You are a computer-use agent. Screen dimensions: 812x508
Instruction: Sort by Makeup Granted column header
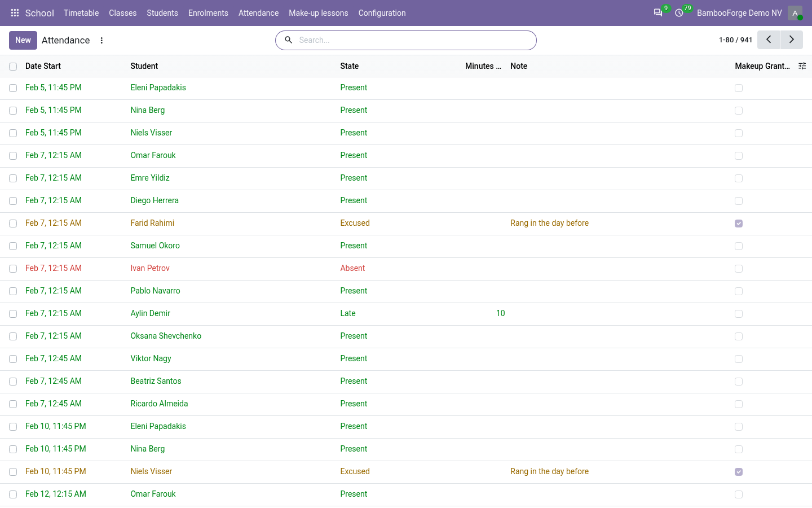pyautogui.click(x=762, y=66)
